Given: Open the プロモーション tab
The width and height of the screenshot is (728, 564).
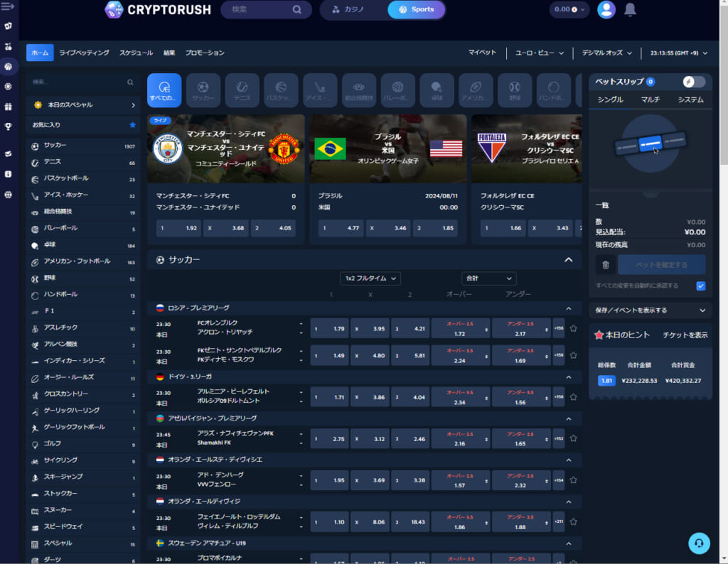Looking at the screenshot, I should 205,53.
